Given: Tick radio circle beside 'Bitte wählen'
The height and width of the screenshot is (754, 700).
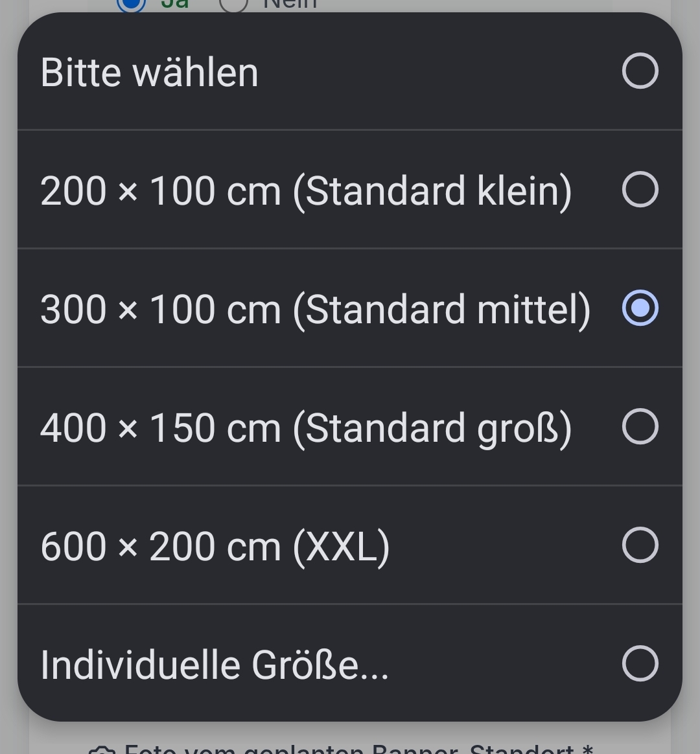Looking at the screenshot, I should point(640,71).
